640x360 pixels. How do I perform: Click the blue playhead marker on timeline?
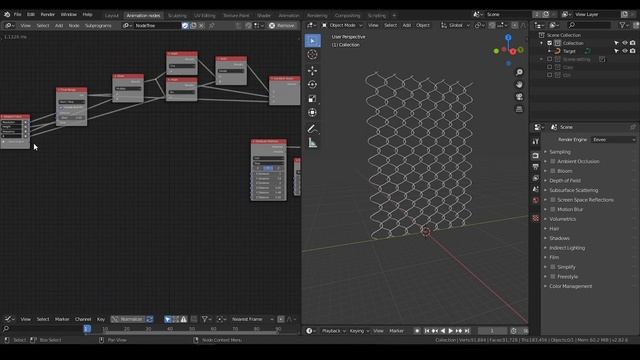click(87, 329)
